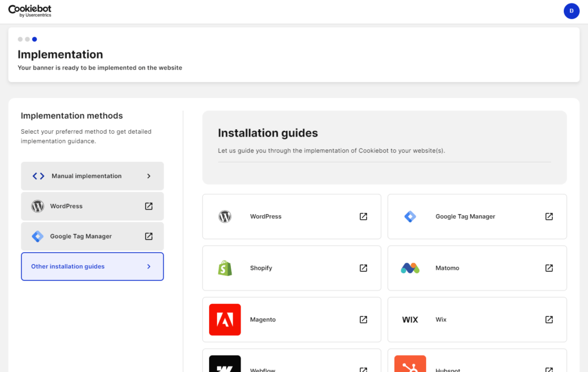Viewport: 588px width, 372px height.
Task: Click "Your banner is ready to be implemented" text
Action: (x=100, y=68)
